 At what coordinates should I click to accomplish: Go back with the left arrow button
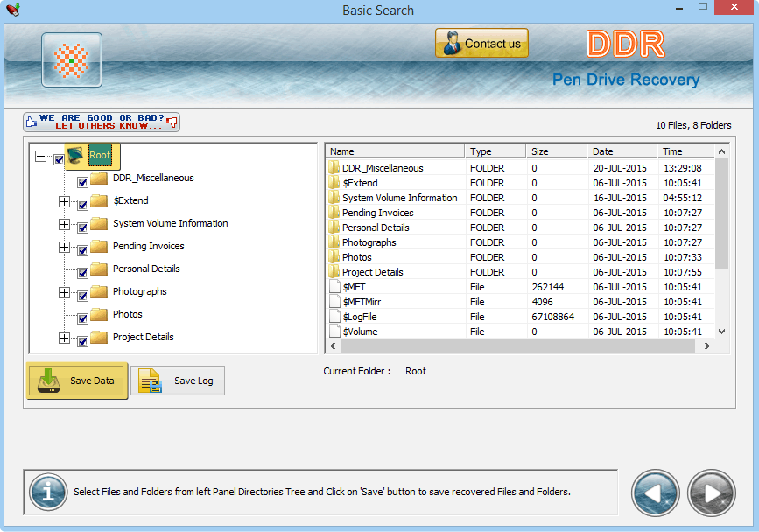coord(655,493)
